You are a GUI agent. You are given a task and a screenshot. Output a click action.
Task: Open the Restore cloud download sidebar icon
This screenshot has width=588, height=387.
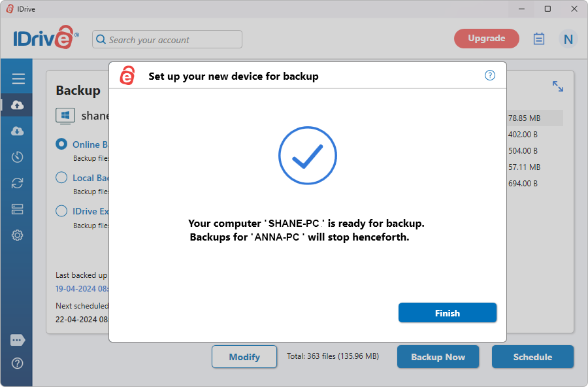(18, 131)
